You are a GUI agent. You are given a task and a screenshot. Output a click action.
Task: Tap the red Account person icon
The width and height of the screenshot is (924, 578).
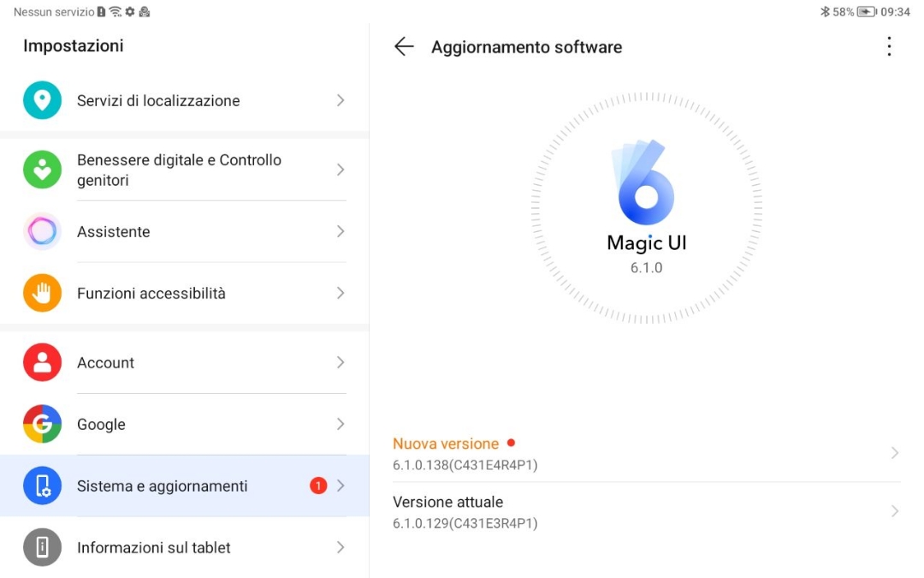click(42, 362)
